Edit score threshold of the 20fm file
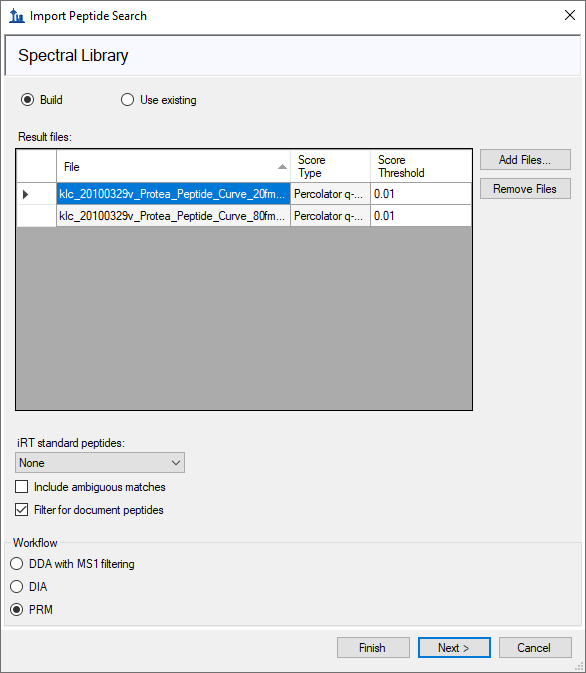This screenshot has height=673, width=586. [x=421, y=194]
